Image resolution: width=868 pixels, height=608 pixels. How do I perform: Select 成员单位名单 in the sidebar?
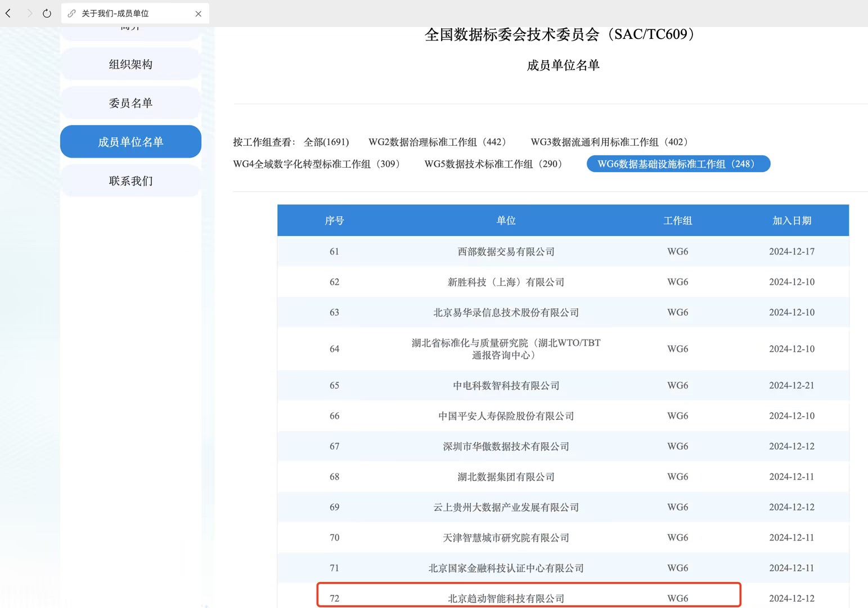(131, 142)
